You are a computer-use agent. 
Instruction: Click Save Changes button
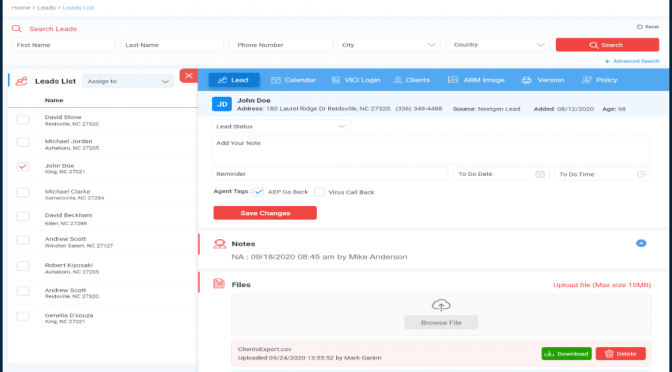pos(265,213)
